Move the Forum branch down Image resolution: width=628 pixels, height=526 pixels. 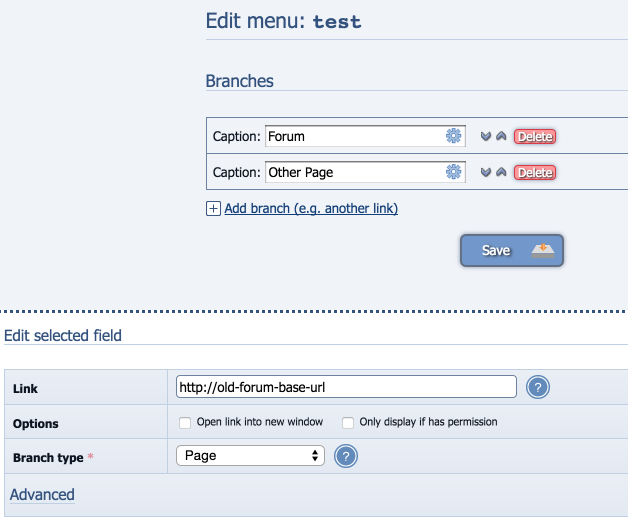486,136
